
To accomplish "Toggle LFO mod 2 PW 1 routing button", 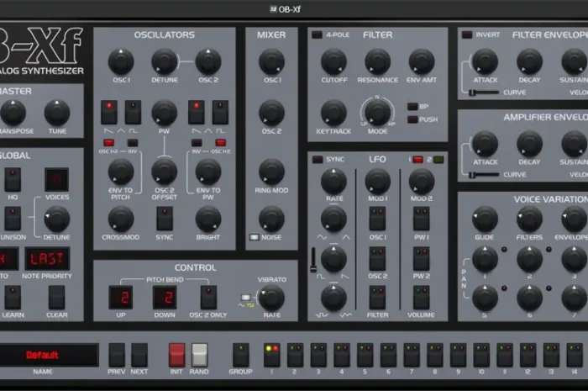I will coord(422,219).
